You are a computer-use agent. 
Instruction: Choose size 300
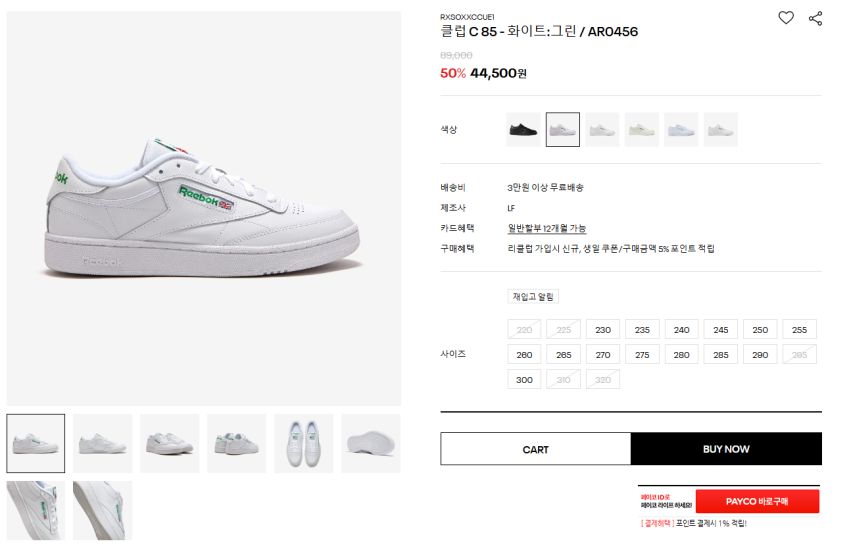tap(524, 380)
